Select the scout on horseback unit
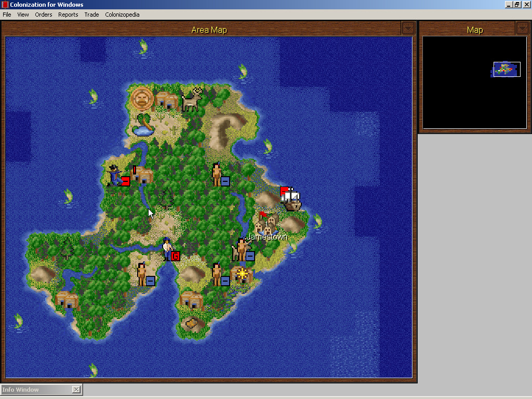The image size is (532, 399). [x=118, y=176]
